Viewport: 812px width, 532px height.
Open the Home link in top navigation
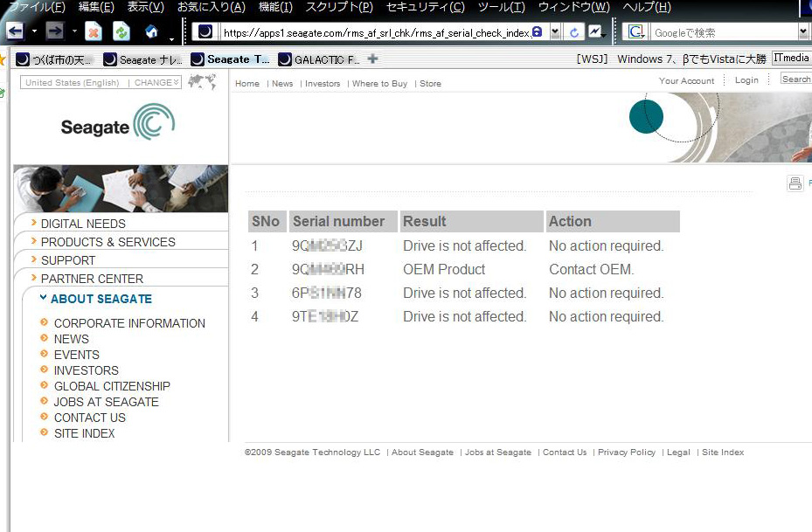click(x=247, y=83)
